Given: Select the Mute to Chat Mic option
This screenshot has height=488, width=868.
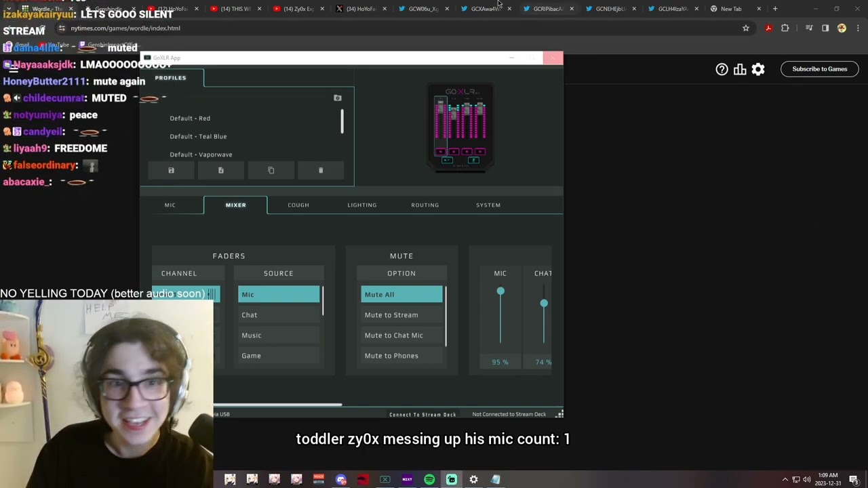Looking at the screenshot, I should [401, 335].
